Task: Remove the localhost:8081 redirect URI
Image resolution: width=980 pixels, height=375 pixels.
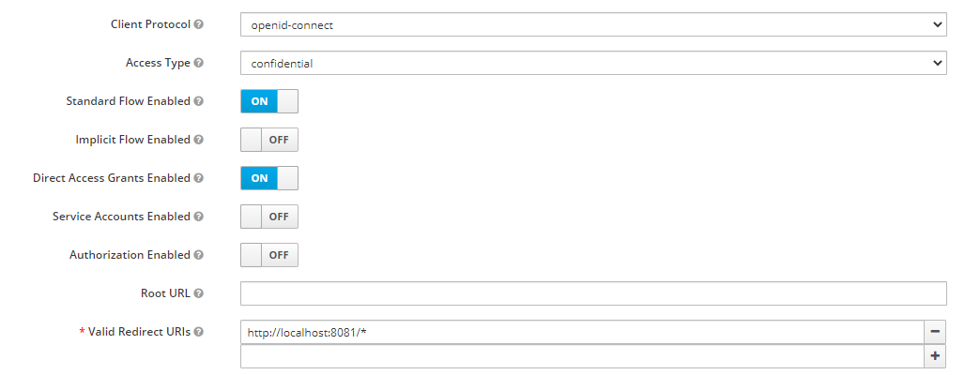Action: 935,332
